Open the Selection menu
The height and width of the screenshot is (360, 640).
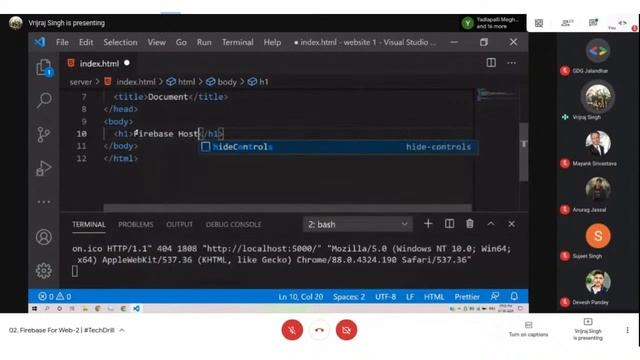click(x=120, y=42)
